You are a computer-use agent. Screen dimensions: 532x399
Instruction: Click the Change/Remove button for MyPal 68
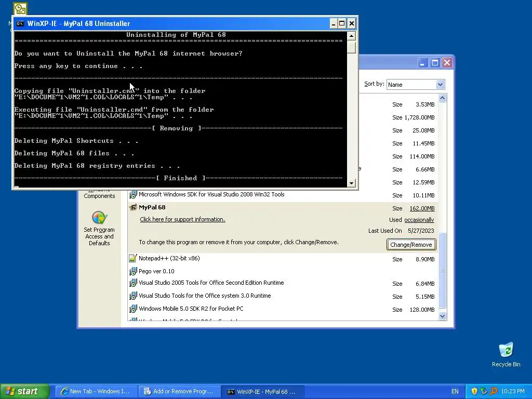click(411, 245)
